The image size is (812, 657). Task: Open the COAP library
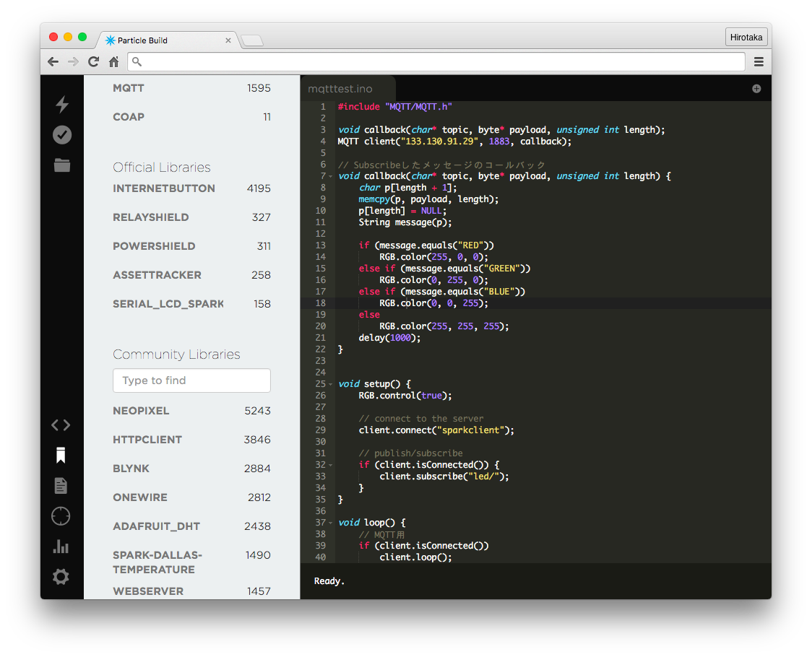pos(191,117)
